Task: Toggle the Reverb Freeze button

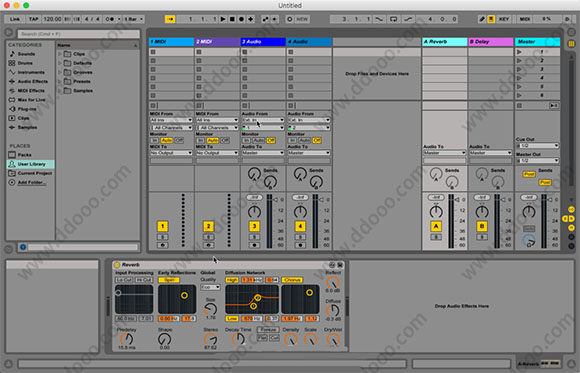Action: [268, 330]
